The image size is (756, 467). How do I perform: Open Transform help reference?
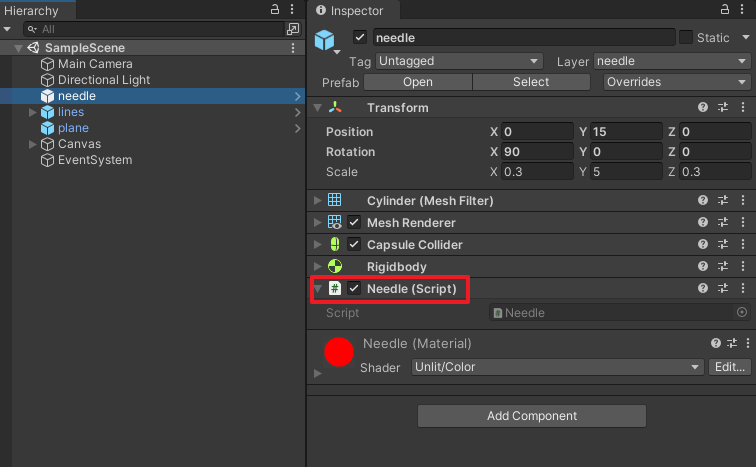coord(702,107)
